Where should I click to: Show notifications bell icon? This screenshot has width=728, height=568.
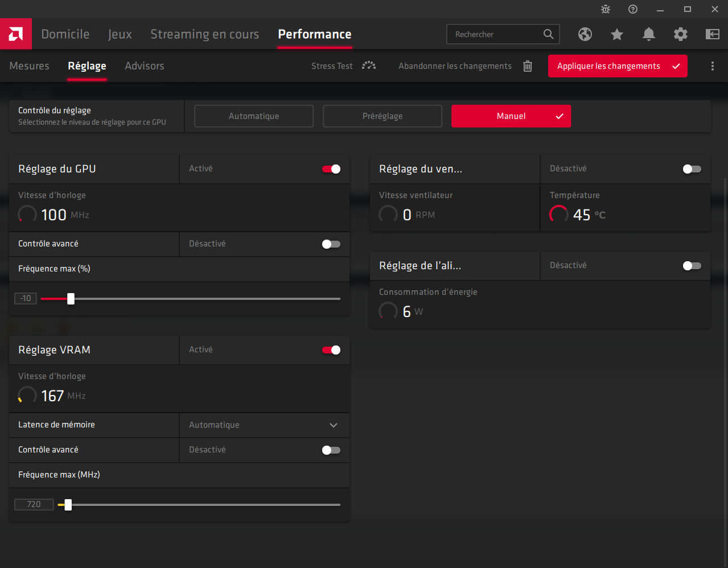click(648, 34)
